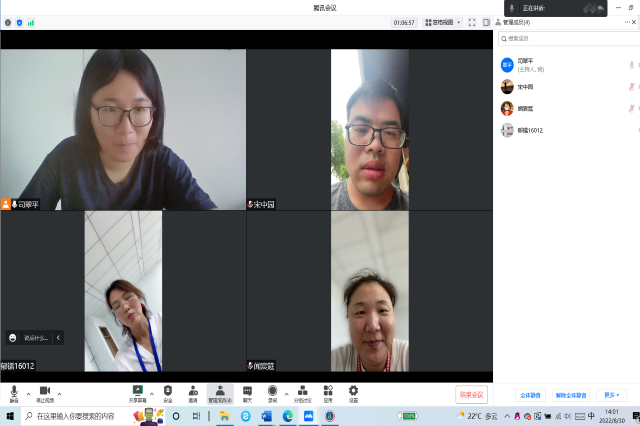The height and width of the screenshot is (426, 640).
Task: Click the Mute All button
Action: pyautogui.click(x=529, y=395)
